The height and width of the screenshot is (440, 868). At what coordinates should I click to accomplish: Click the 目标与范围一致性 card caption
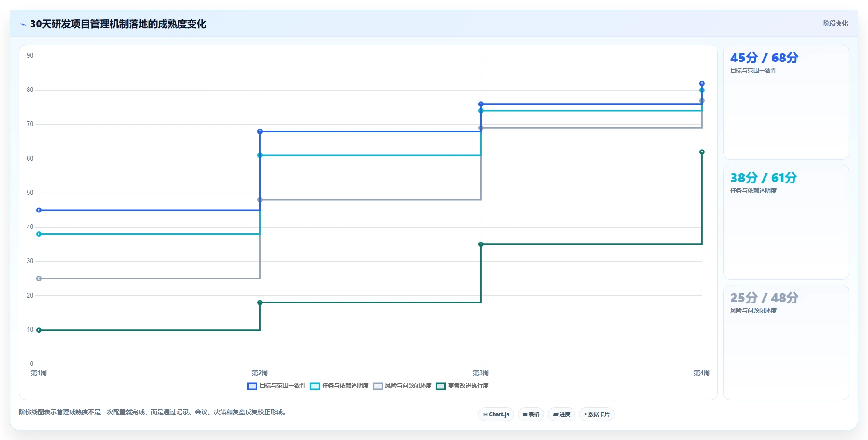(753, 71)
